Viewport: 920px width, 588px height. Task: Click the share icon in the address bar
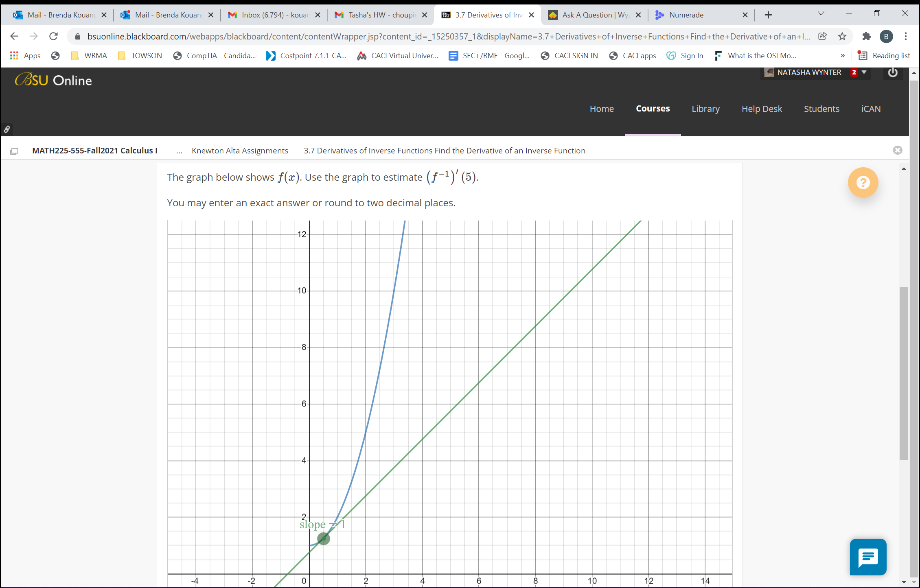823,36
